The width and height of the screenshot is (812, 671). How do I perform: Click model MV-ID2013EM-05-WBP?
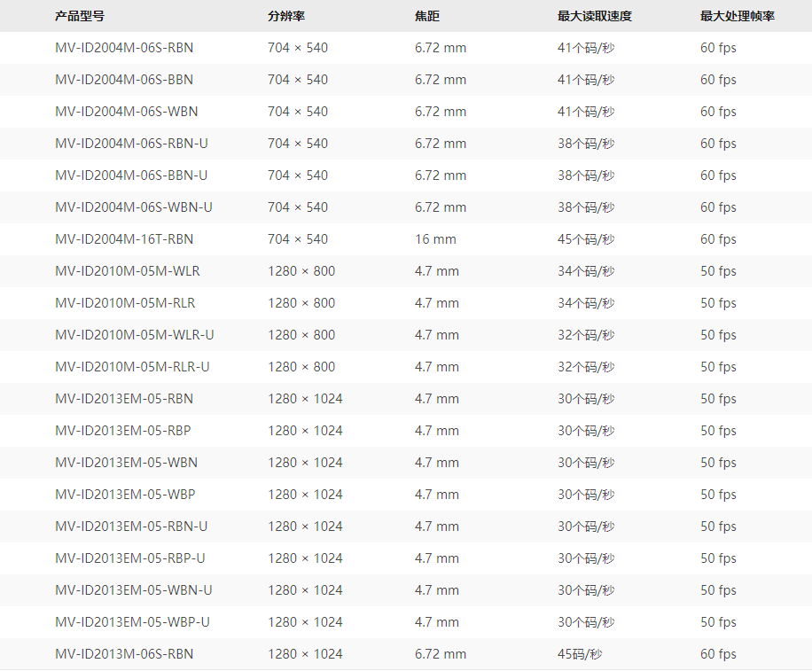[x=125, y=495]
